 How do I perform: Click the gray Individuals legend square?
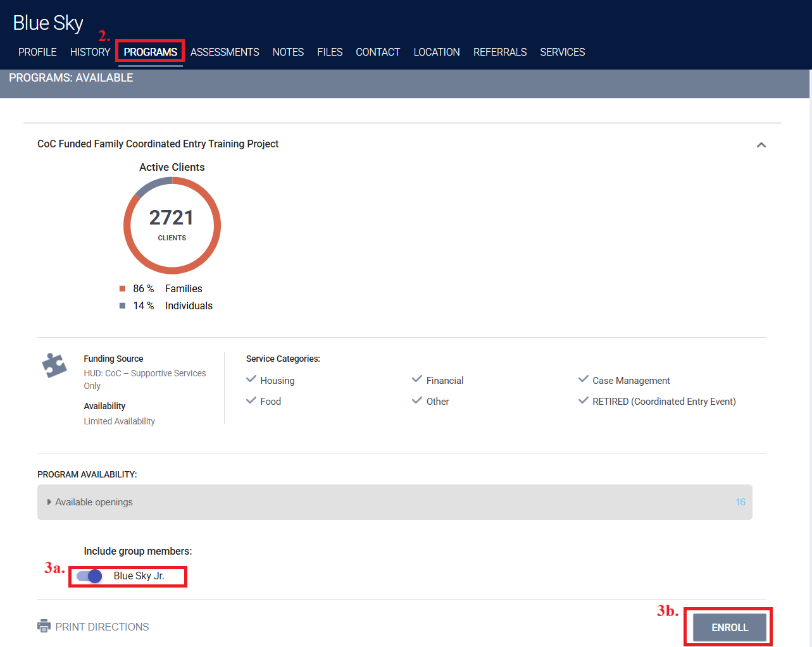(x=123, y=306)
